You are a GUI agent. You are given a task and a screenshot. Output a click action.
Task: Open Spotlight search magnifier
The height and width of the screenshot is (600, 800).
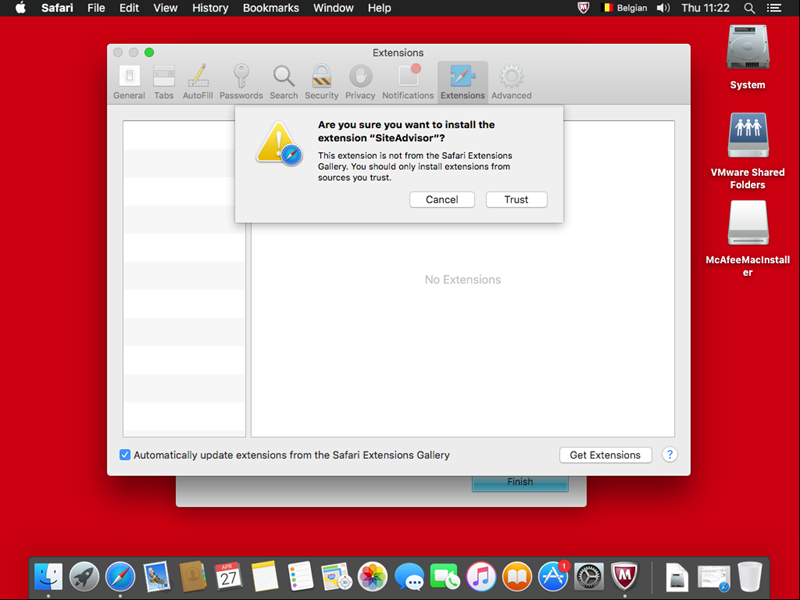pyautogui.click(x=749, y=8)
